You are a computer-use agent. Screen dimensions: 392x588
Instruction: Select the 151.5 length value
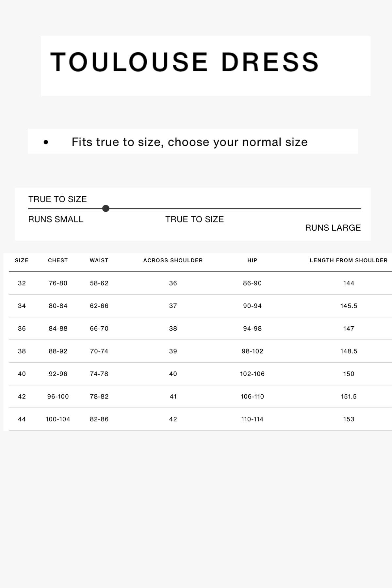coord(349,397)
